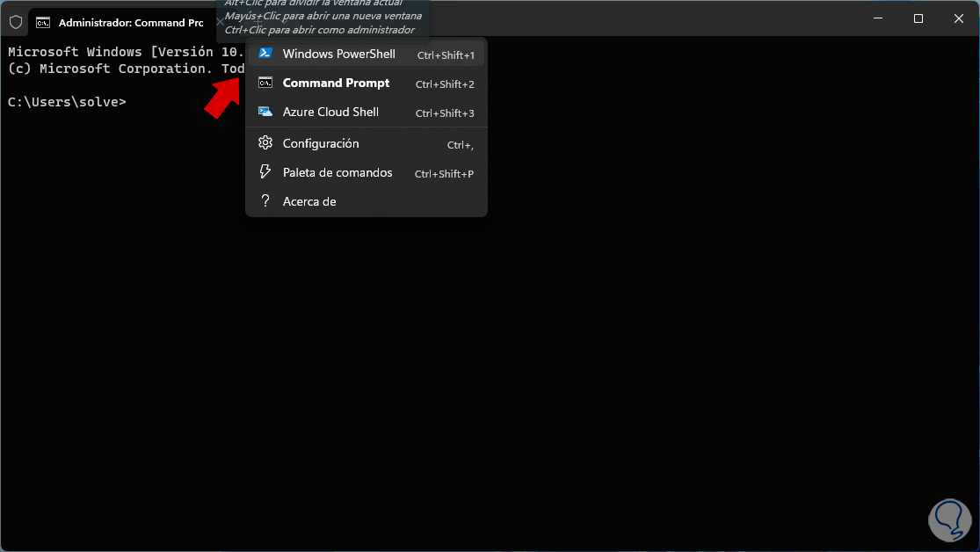Click the C:\Users\solve> prompt line
This screenshot has width=980, height=552.
67,102
